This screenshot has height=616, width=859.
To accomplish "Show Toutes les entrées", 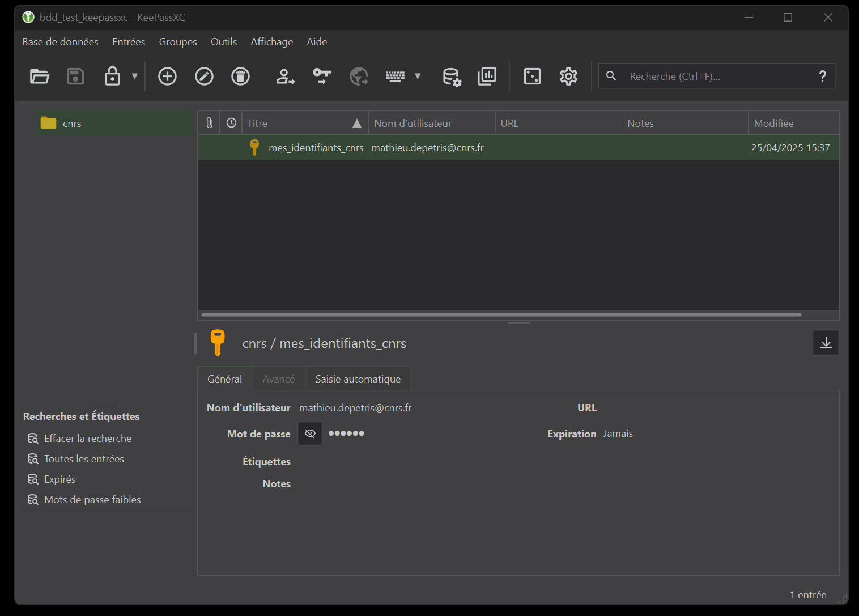I will click(84, 459).
